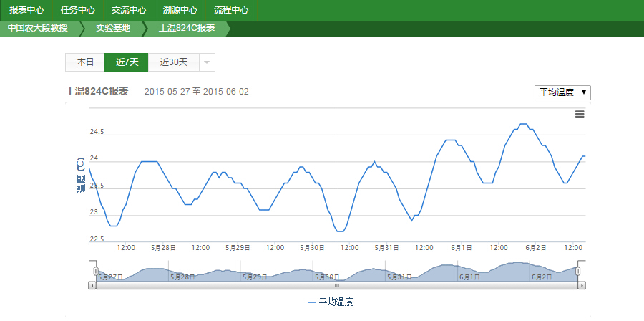Click the navigator left range handle

(x=96, y=271)
